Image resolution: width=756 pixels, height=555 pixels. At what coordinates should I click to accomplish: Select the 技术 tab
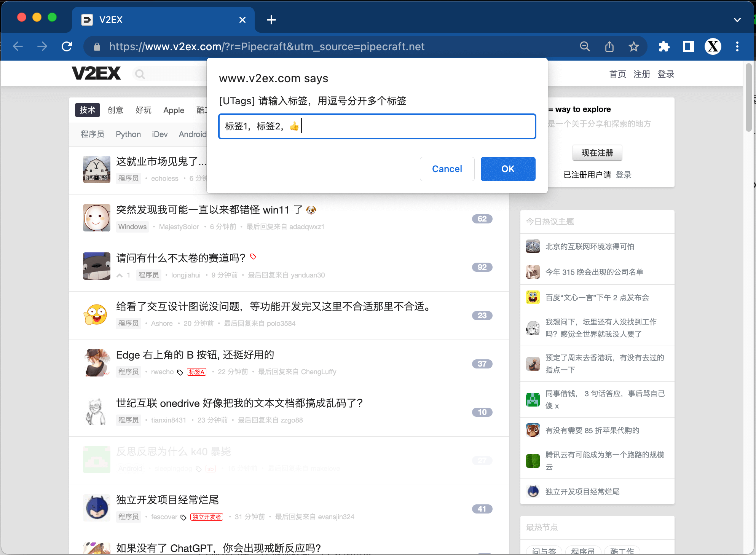tap(88, 110)
